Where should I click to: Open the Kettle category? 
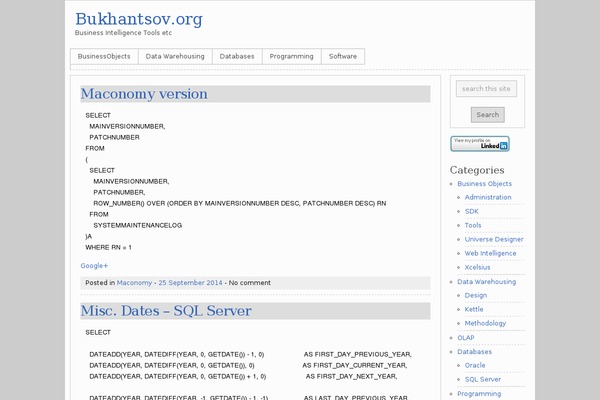[474, 309]
